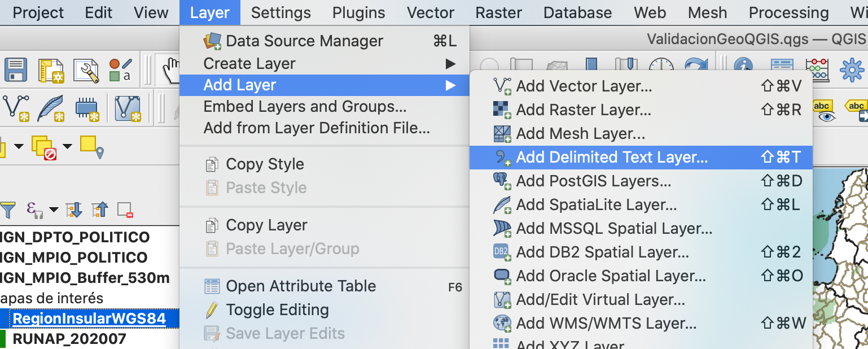Choose Open Attribute Table menu entry
The height and width of the screenshot is (349, 868).
[325, 286]
